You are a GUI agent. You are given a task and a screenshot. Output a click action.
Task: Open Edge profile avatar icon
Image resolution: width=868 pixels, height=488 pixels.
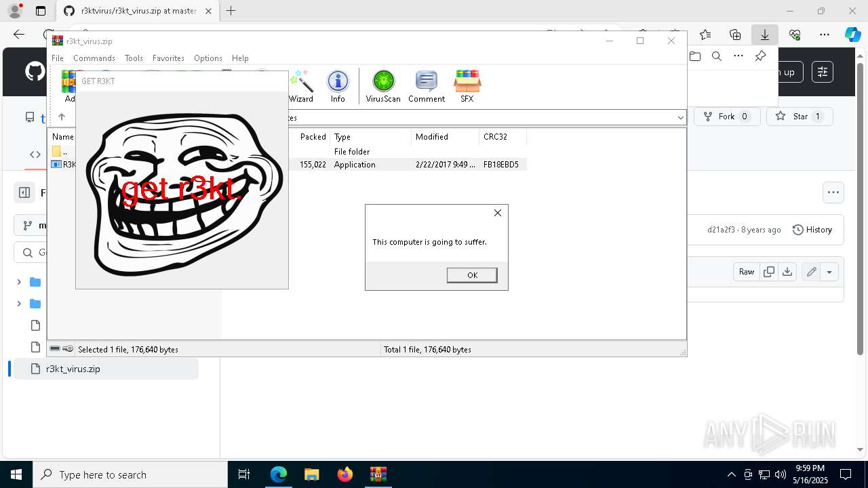click(14, 11)
